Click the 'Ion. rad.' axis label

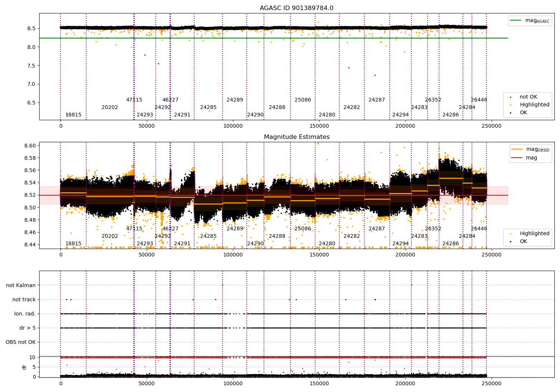[25, 314]
